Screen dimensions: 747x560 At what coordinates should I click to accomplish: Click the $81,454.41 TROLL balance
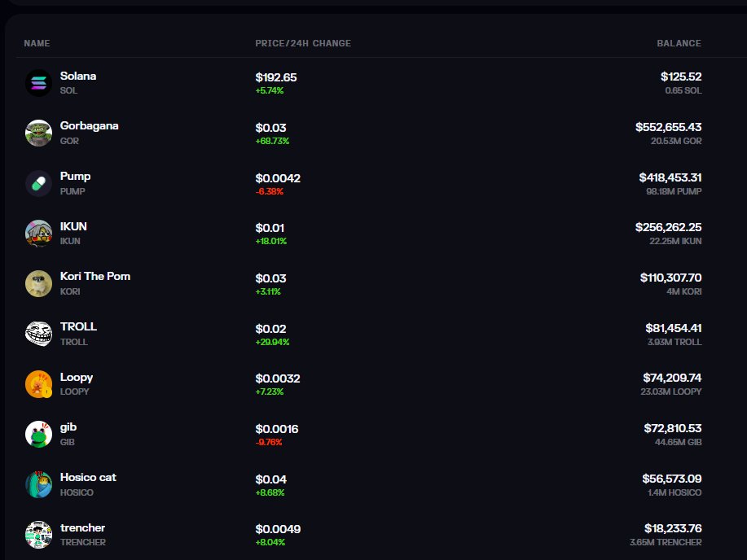674,328
